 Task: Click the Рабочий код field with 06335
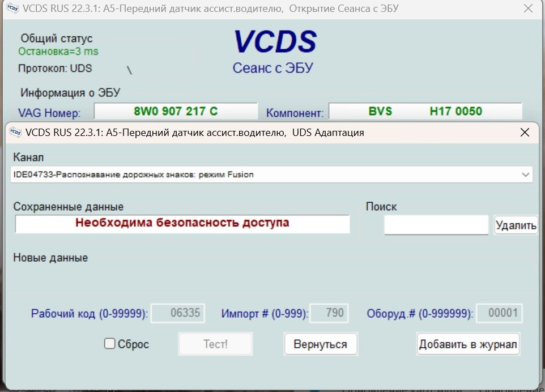click(178, 313)
